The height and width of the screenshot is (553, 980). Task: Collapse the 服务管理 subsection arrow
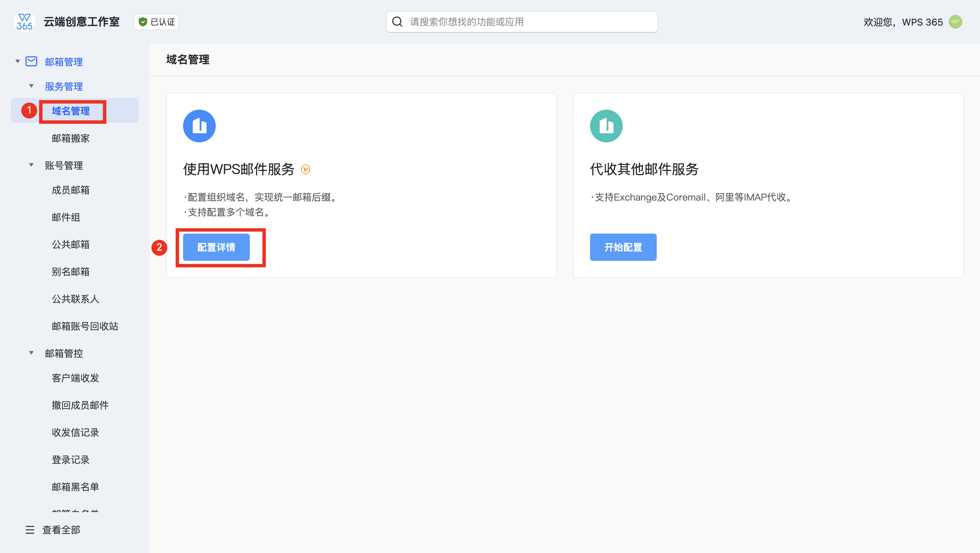[x=31, y=86]
